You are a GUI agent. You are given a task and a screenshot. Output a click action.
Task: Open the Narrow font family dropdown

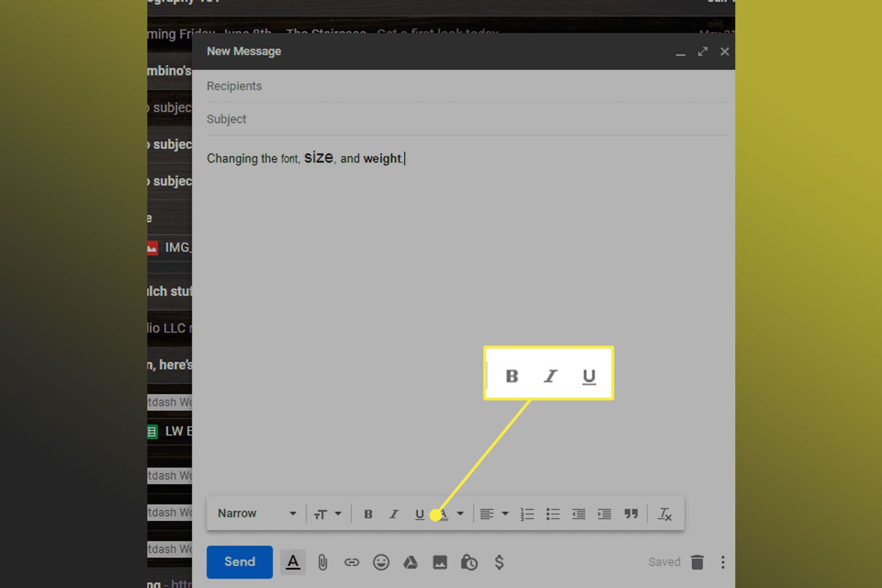pyautogui.click(x=257, y=514)
